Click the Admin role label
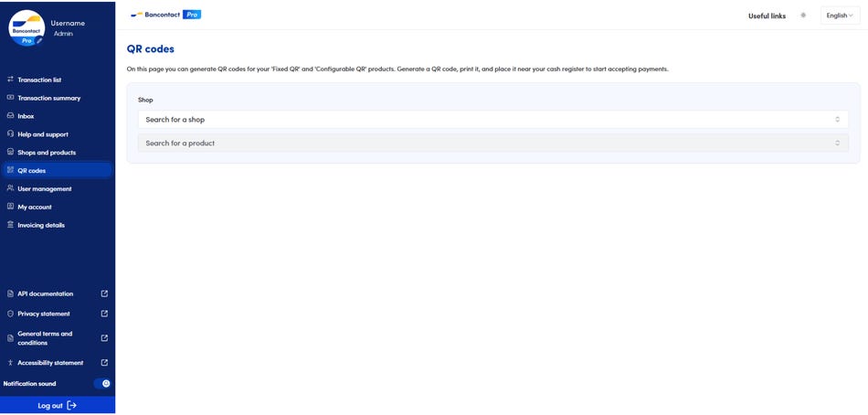Image resolution: width=868 pixels, height=415 pixels. (63, 34)
